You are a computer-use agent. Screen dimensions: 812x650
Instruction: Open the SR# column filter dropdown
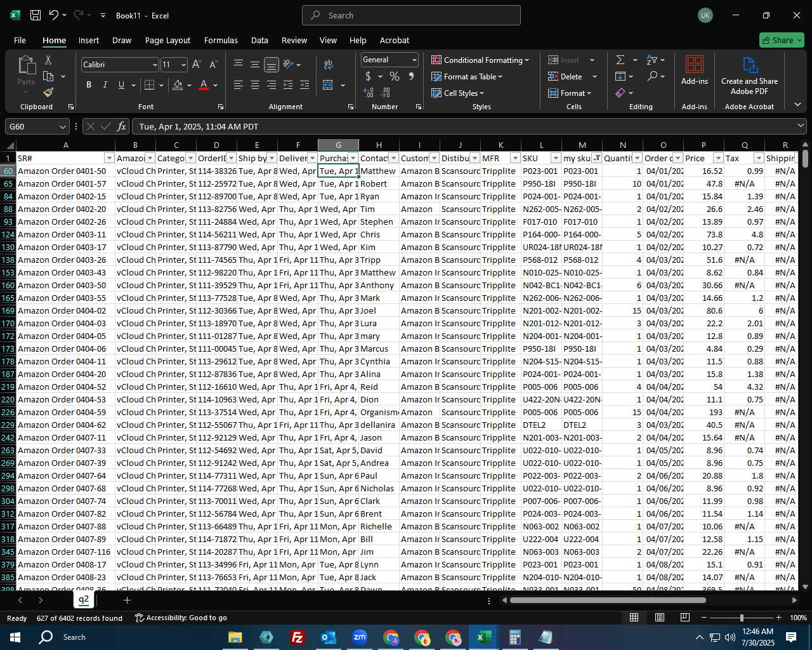click(x=109, y=158)
